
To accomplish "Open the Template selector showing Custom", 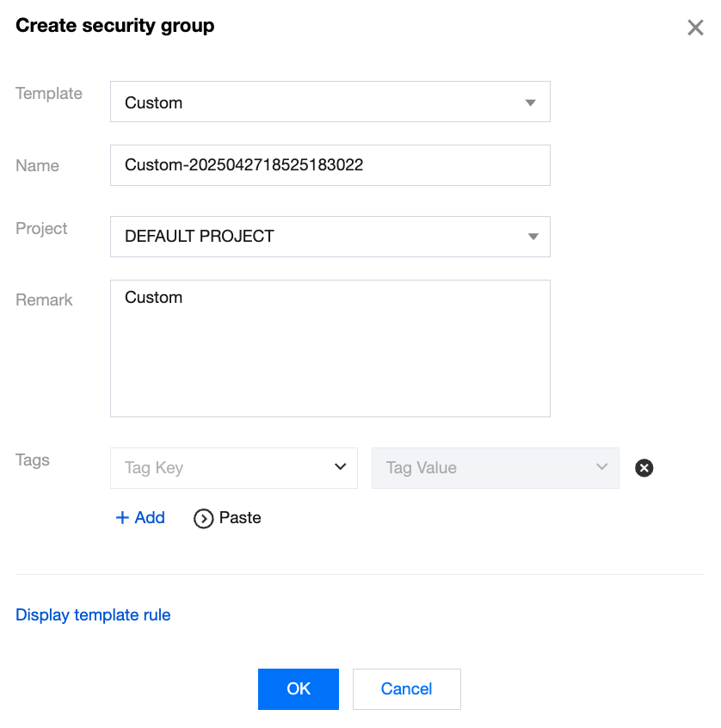I will (x=330, y=102).
